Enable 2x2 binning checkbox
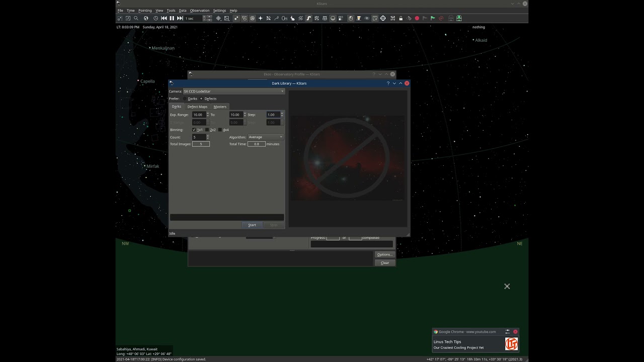Image resolution: width=644 pixels, height=362 pixels. tap(207, 130)
